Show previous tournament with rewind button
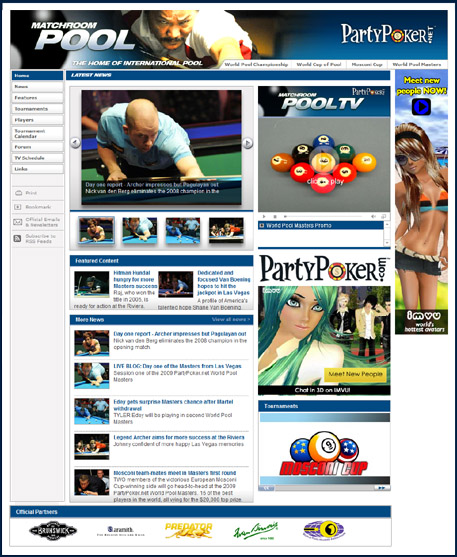 [267, 488]
